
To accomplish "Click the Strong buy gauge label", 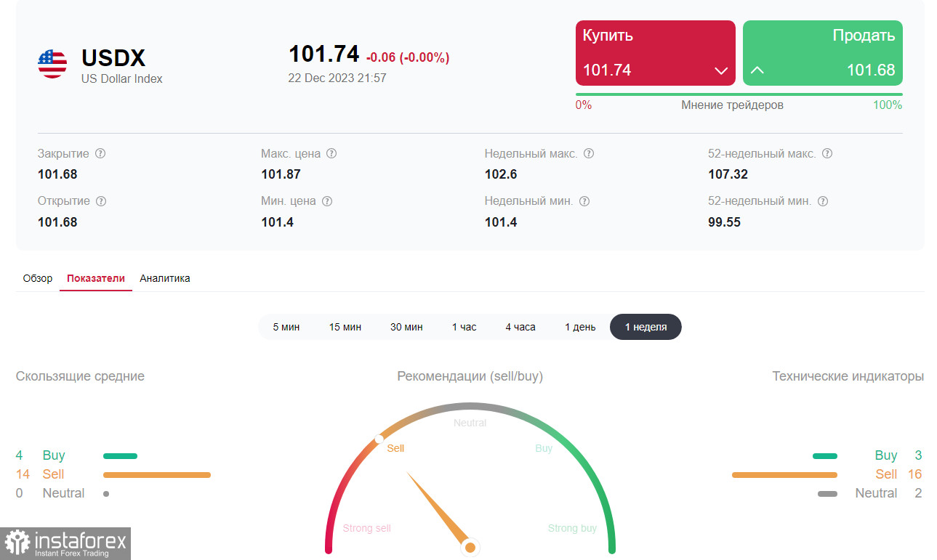I will [x=573, y=528].
